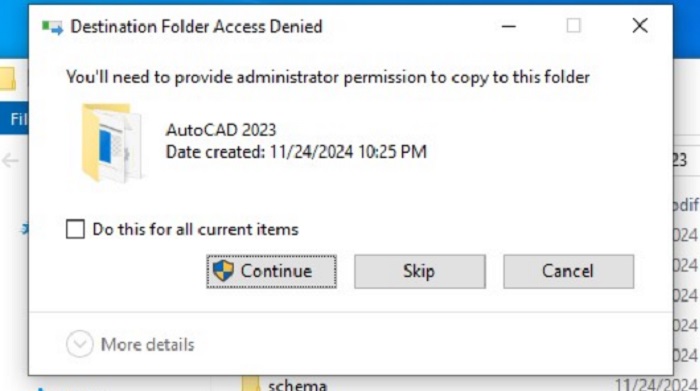Image resolution: width=700 pixels, height=391 pixels.
Task: Select the schema folder icon
Action: point(250,385)
